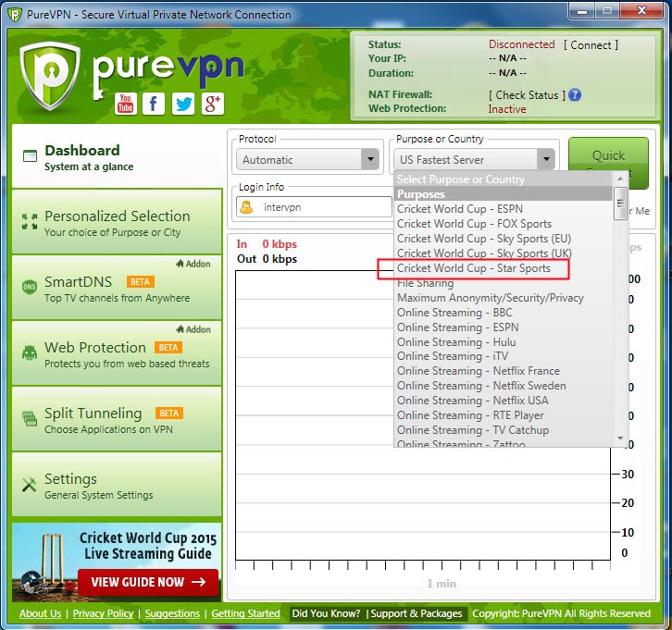Click View Guide Now button
The image size is (672, 630).
coord(148,582)
